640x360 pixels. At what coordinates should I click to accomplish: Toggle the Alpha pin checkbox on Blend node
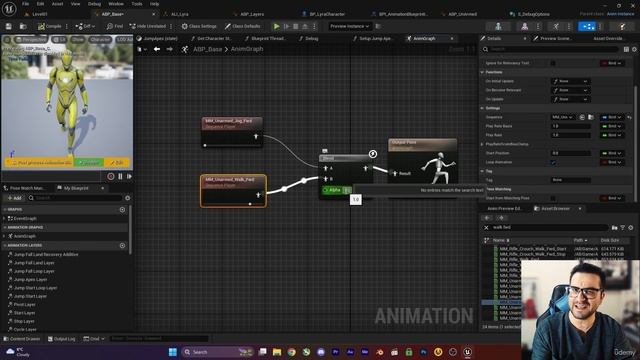[347, 190]
